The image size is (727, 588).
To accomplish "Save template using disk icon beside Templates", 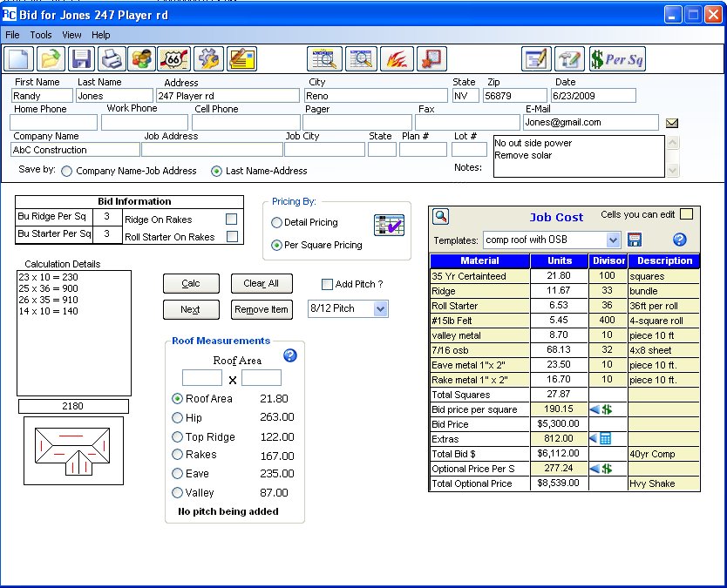I will pyautogui.click(x=635, y=240).
